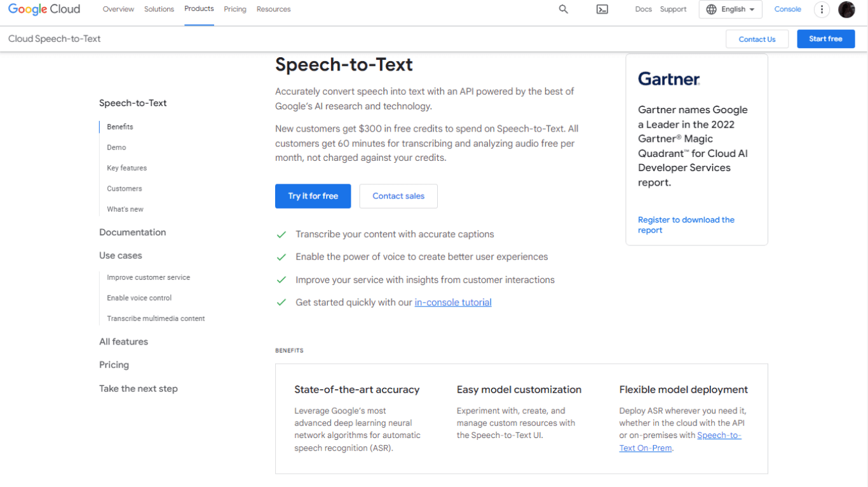Screen dimensions: 868x487
Task: Jump to Customers in sidebar
Action: (125, 189)
